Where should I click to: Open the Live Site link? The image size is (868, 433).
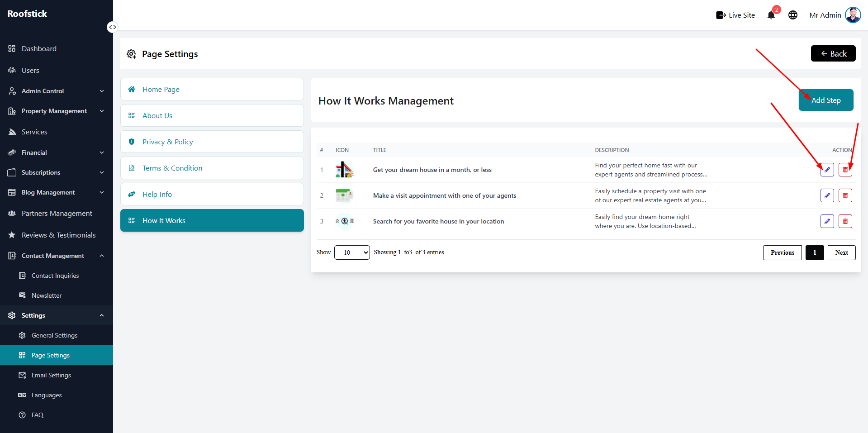coord(735,15)
